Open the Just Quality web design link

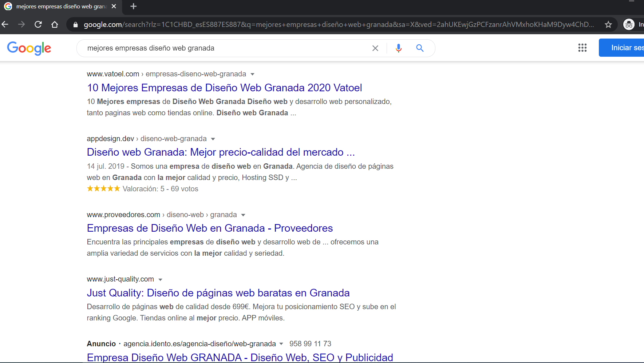218,293
